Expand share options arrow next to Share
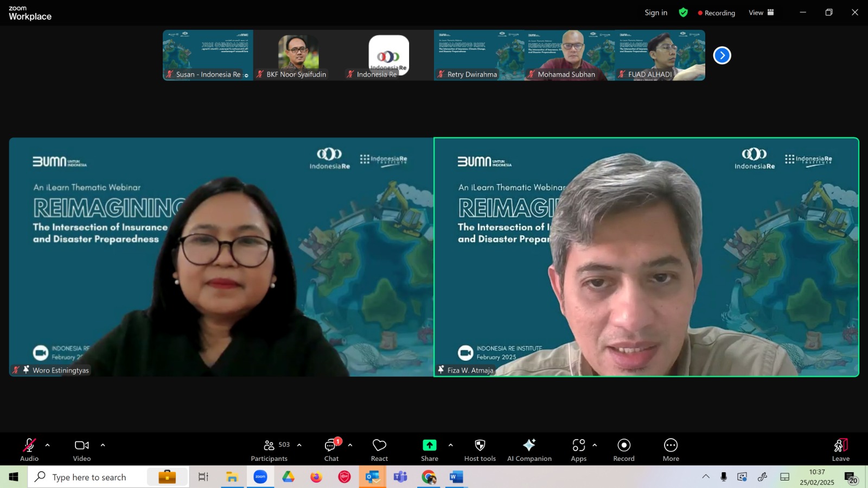This screenshot has width=868, height=488. pyautogui.click(x=450, y=445)
